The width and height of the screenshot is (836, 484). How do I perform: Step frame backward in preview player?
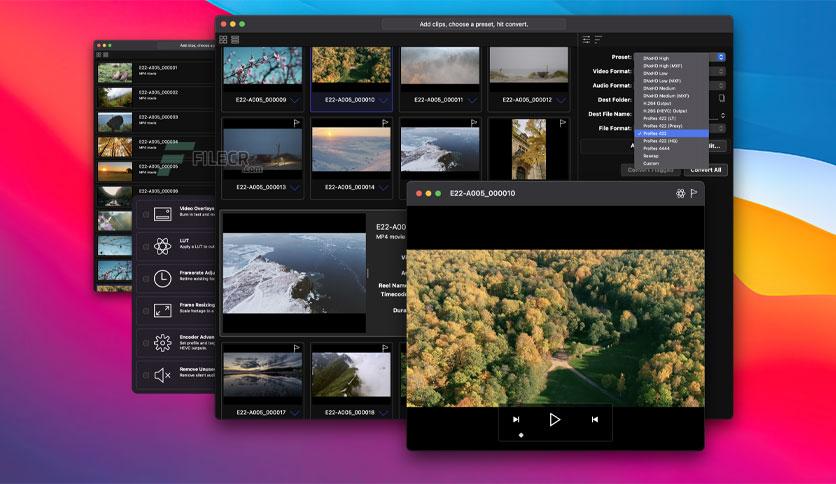[x=594, y=420]
